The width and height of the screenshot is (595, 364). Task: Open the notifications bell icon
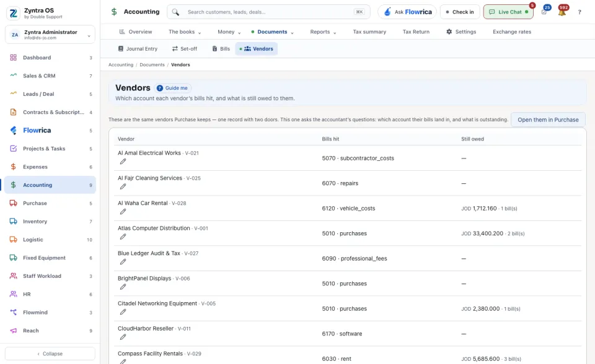pyautogui.click(x=562, y=12)
